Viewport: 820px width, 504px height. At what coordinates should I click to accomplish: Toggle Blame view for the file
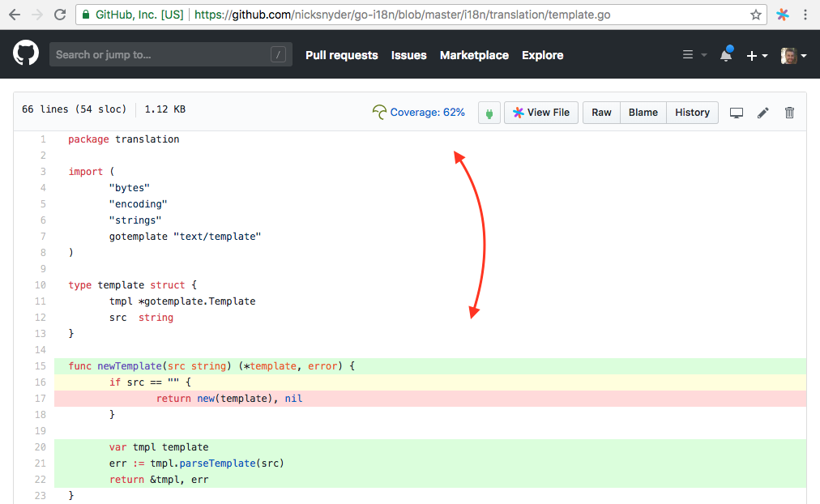[643, 113]
